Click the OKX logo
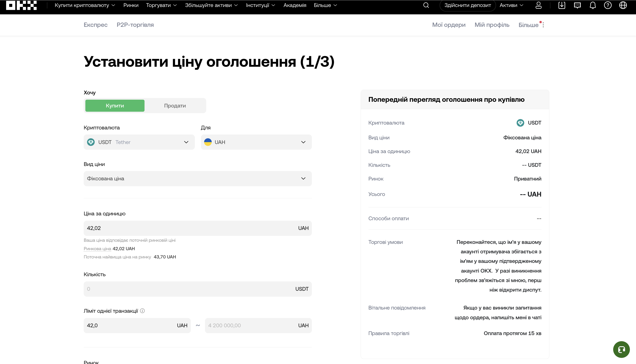This screenshot has height=364, width=636. 21,5
